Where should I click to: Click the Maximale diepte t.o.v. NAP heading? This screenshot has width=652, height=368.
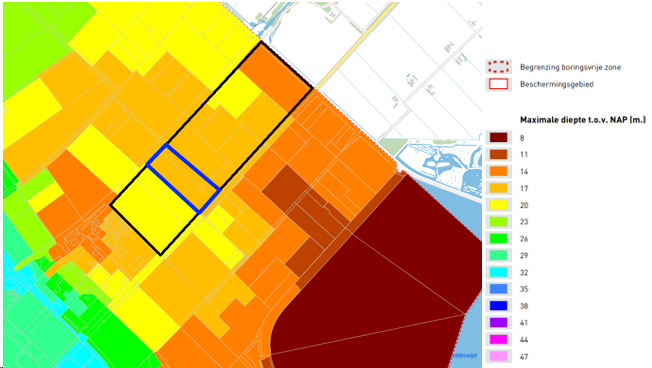(583, 120)
